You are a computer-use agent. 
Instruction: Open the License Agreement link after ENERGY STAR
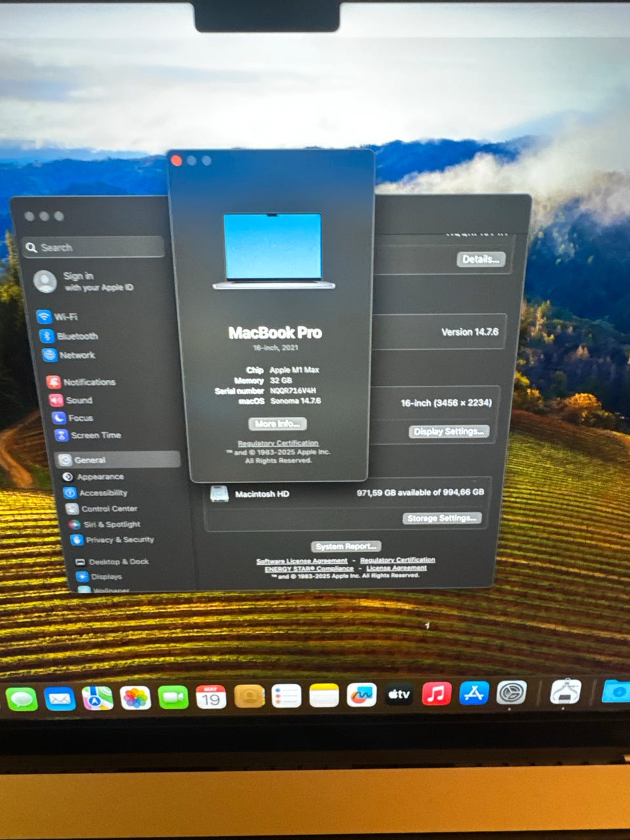pyautogui.click(x=396, y=568)
